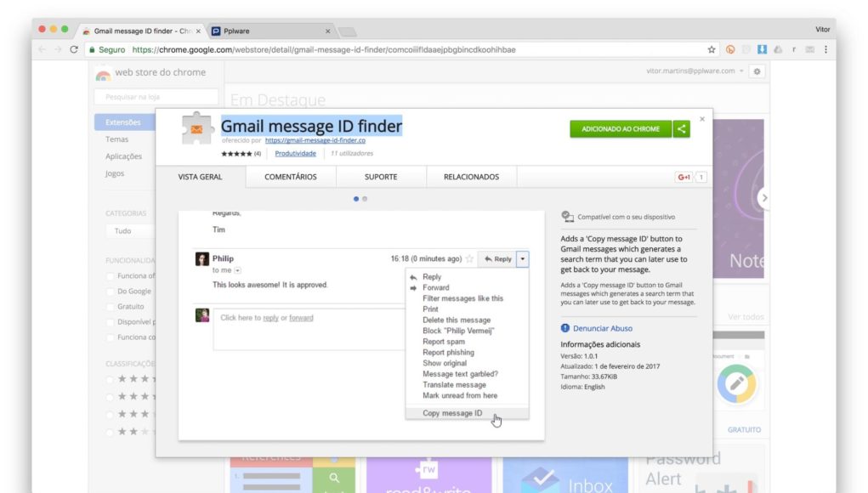Click the blue Denunciar Abuso icon
Image resolution: width=868 pixels, height=493 pixels.
click(x=564, y=328)
